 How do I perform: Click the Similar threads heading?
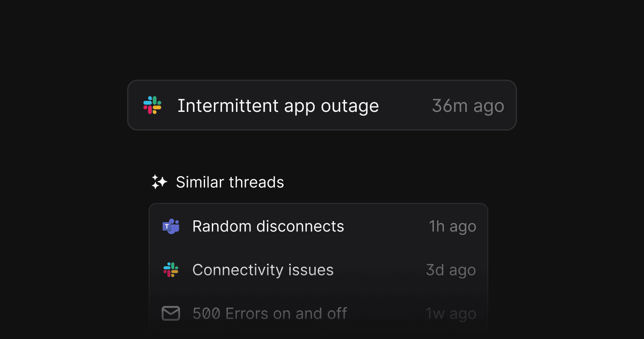[230, 182]
